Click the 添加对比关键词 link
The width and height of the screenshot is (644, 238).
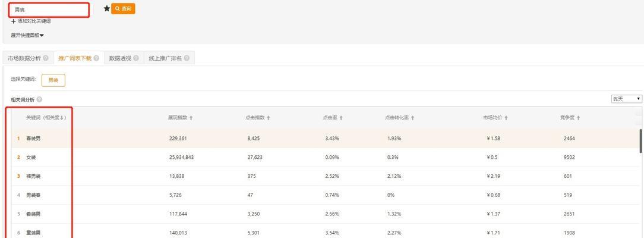[x=31, y=21]
